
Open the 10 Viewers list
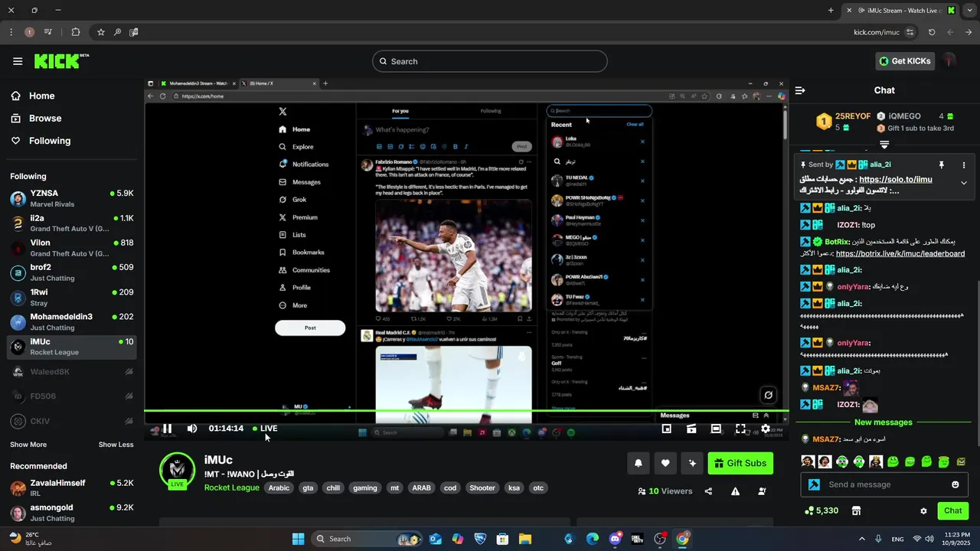665,491
